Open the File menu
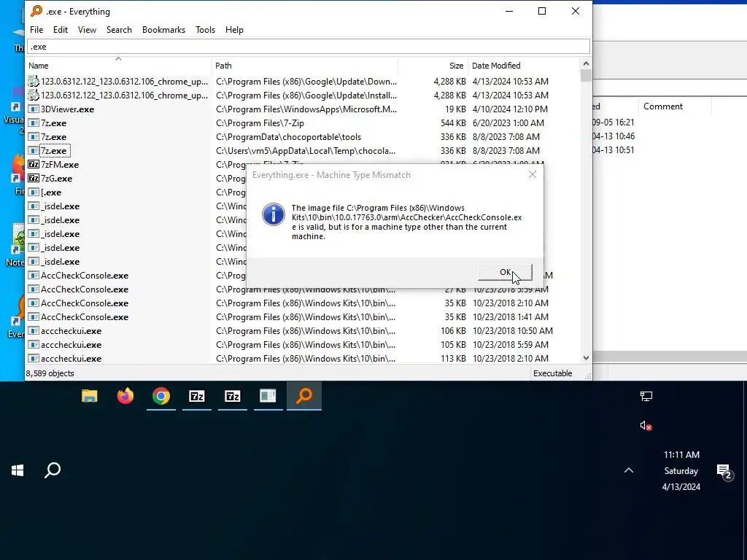The width and height of the screenshot is (747, 560). coord(36,29)
